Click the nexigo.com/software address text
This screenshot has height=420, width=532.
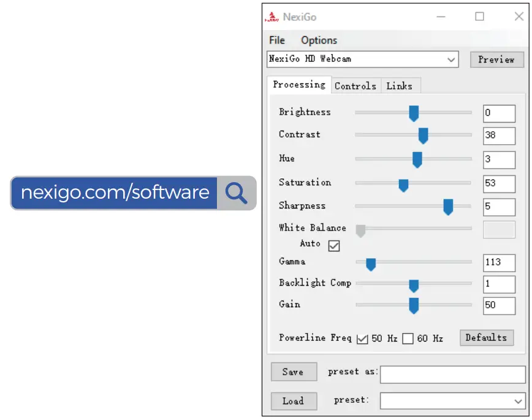[115, 193]
